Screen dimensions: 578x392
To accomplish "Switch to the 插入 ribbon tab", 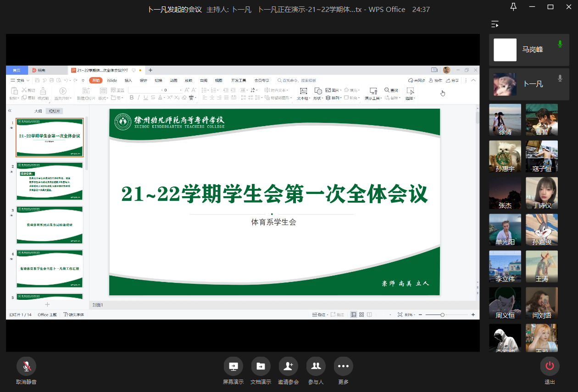I will click(128, 80).
